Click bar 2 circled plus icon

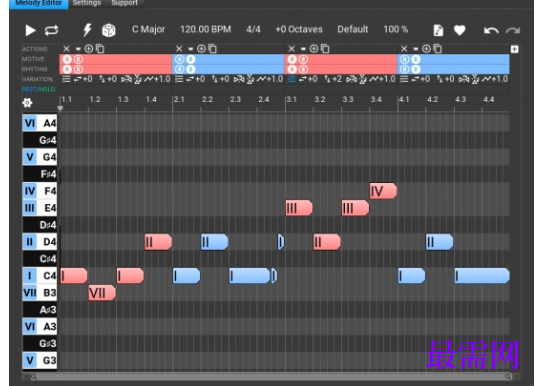[201, 49]
